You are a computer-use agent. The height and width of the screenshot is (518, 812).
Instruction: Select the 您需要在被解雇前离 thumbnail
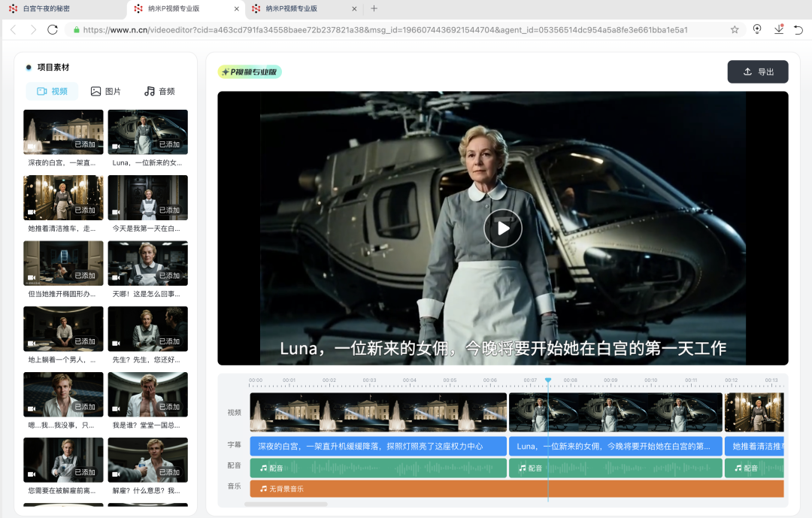(x=63, y=460)
